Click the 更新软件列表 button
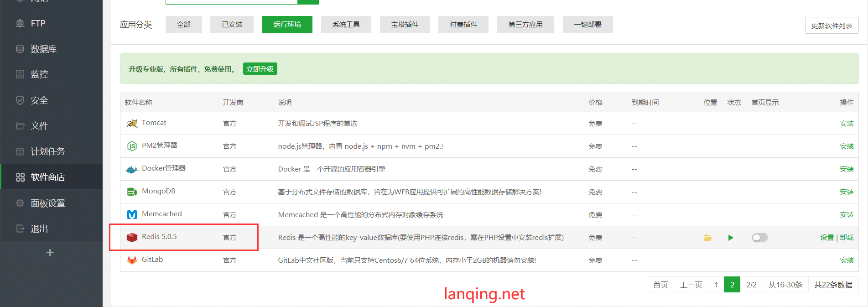868x307 pixels. pos(832,26)
